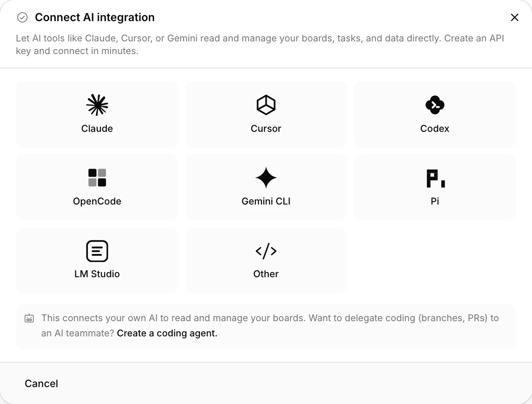Click the robot icon in info note

(29, 318)
